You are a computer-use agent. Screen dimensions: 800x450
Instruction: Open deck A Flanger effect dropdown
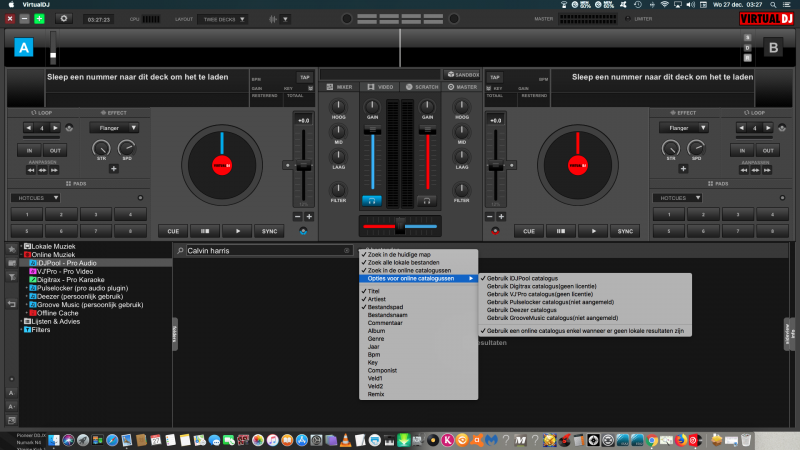pos(114,128)
